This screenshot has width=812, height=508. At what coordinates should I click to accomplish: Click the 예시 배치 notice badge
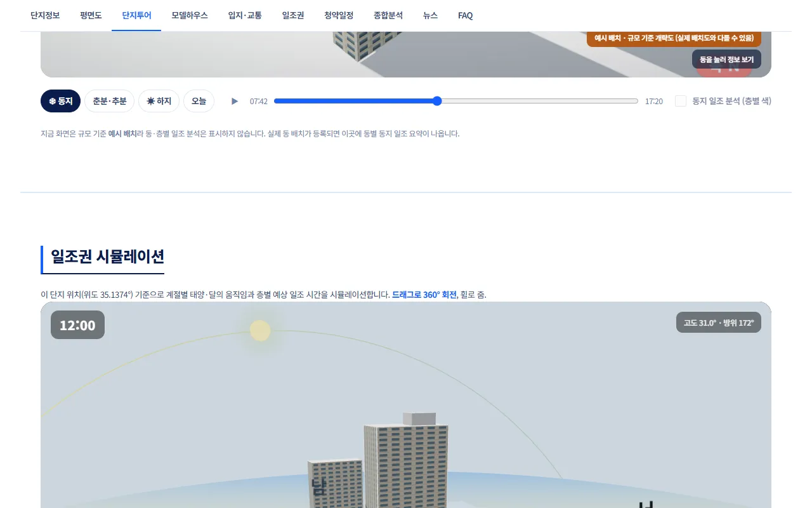674,38
